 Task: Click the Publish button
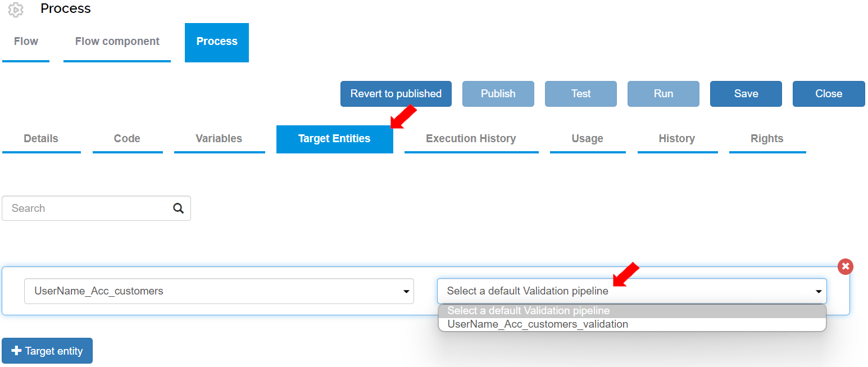click(498, 94)
